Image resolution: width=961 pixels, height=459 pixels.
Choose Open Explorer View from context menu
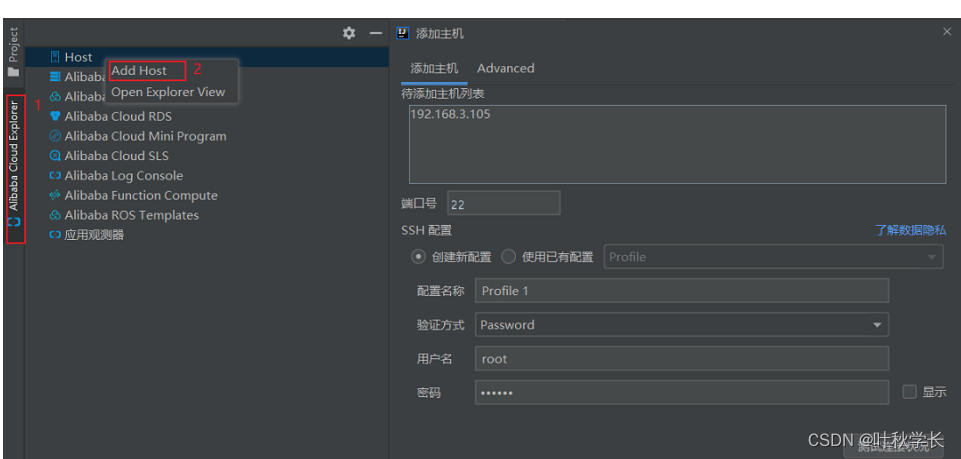tap(168, 92)
